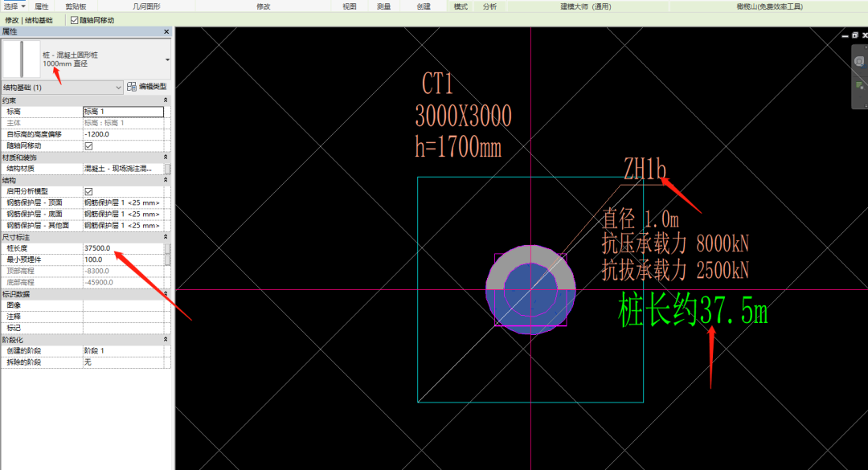Click the 结构材质 value field
Viewport: 868px width, 470px height.
click(x=124, y=169)
